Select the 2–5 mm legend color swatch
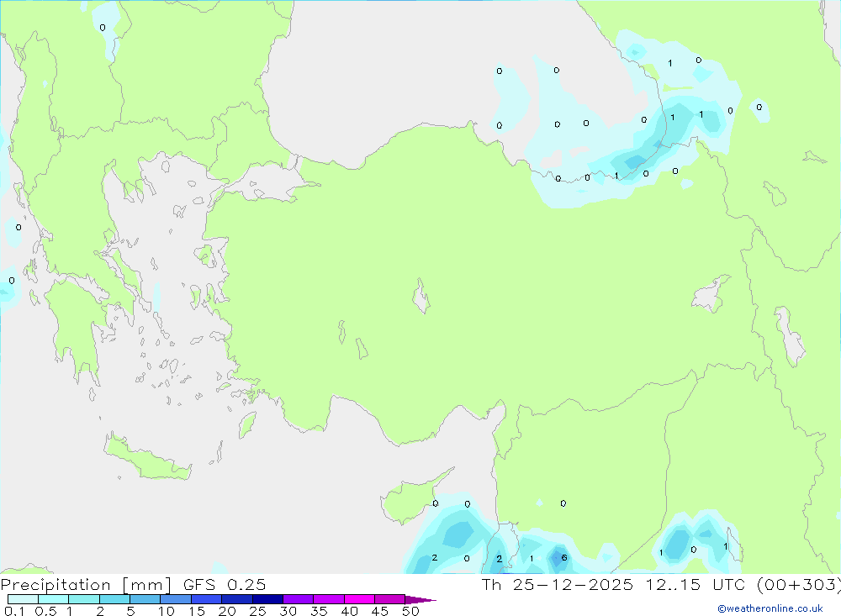Screen dimensions: 841x616 pos(114,599)
